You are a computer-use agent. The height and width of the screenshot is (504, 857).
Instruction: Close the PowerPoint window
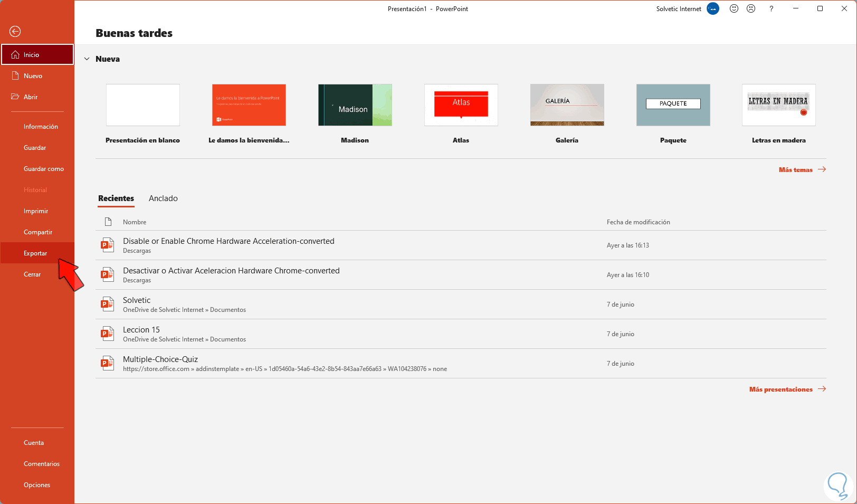(844, 8)
